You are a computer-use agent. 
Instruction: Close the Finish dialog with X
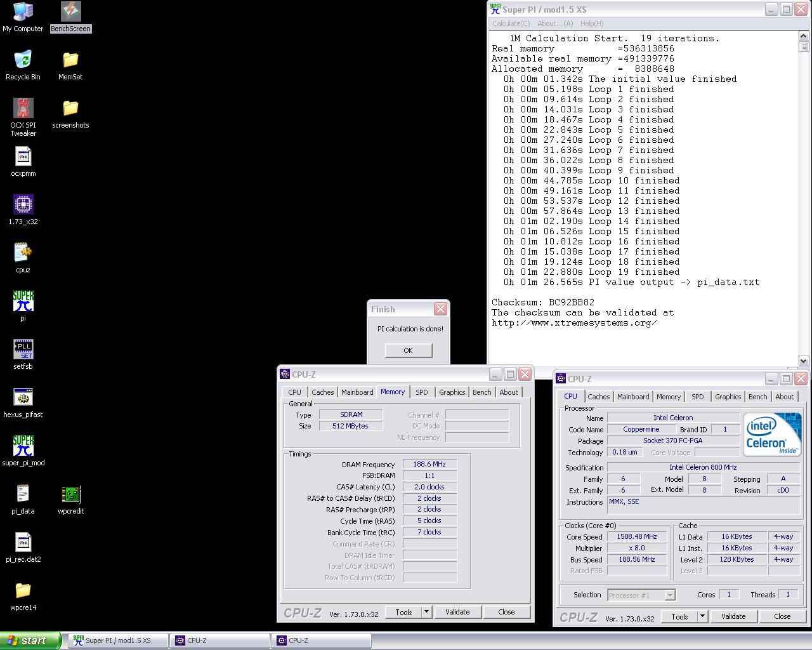440,309
